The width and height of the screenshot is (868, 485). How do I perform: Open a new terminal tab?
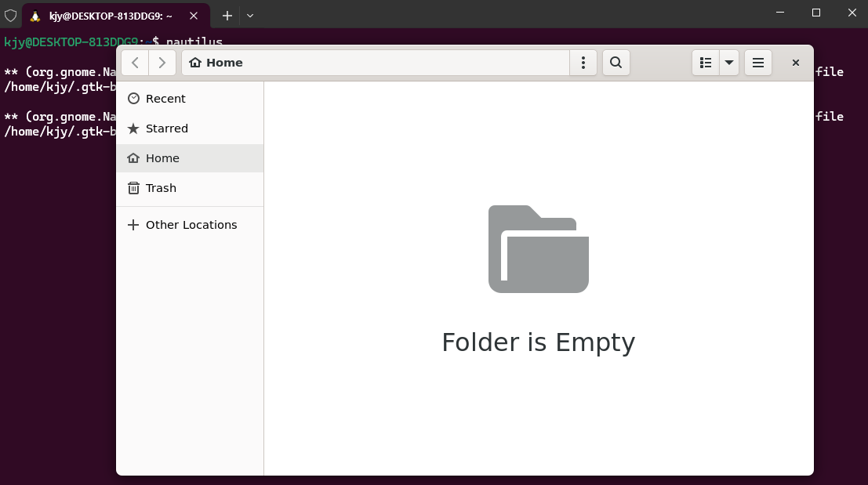tap(227, 16)
